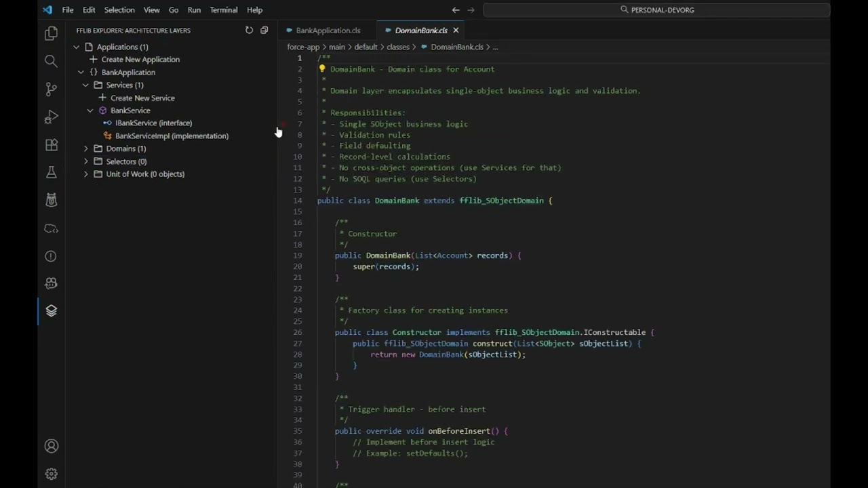Screen dimensions: 868x488
Task: Switch to the BankApplication.cls tab
Action: click(328, 30)
